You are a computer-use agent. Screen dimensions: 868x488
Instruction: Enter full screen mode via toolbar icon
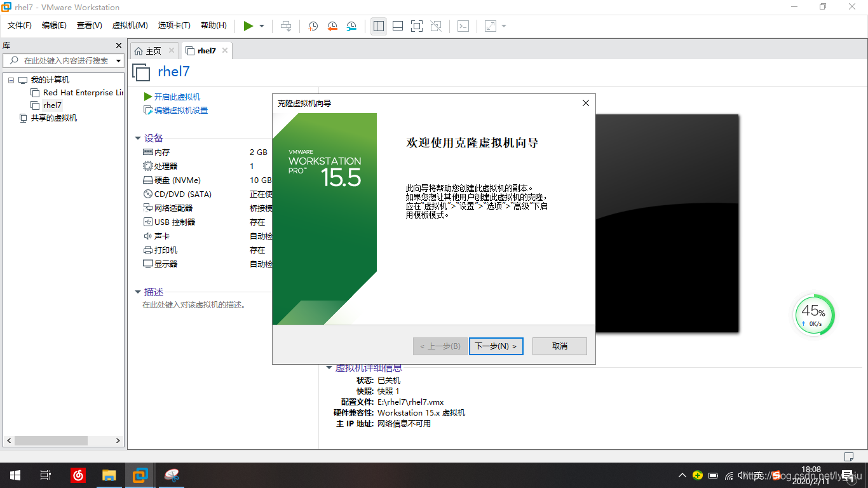pyautogui.click(x=417, y=26)
